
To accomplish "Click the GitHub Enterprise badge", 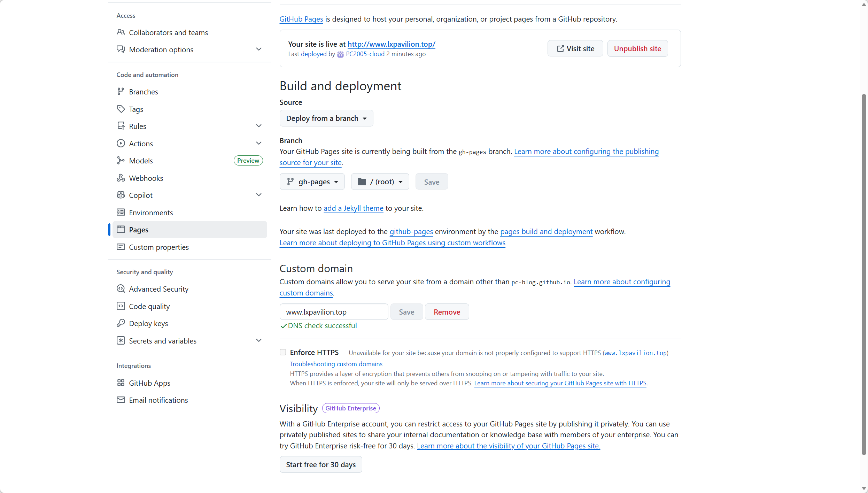I will click(351, 408).
